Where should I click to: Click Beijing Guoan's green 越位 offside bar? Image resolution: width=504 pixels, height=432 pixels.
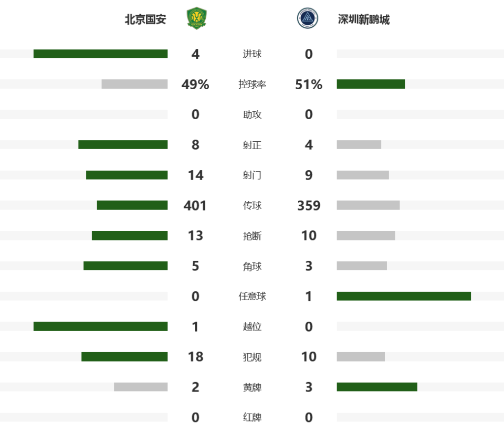101,326
